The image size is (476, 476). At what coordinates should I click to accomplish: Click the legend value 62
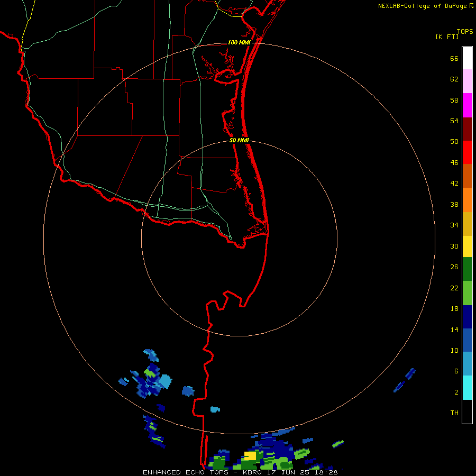coord(454,79)
